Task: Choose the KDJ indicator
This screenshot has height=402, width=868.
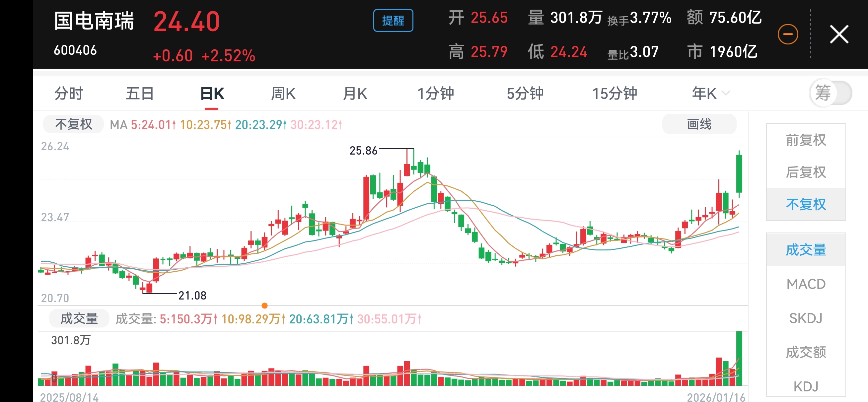Action: coord(806,386)
